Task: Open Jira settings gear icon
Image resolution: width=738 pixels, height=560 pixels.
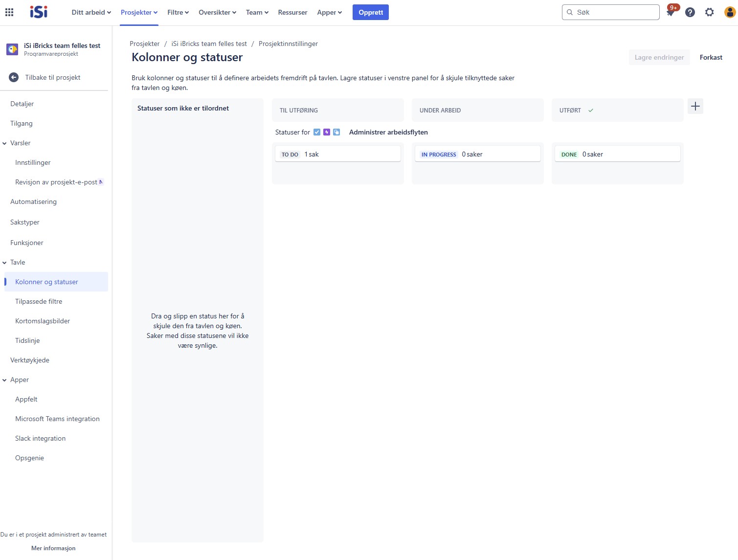Action: (x=710, y=12)
